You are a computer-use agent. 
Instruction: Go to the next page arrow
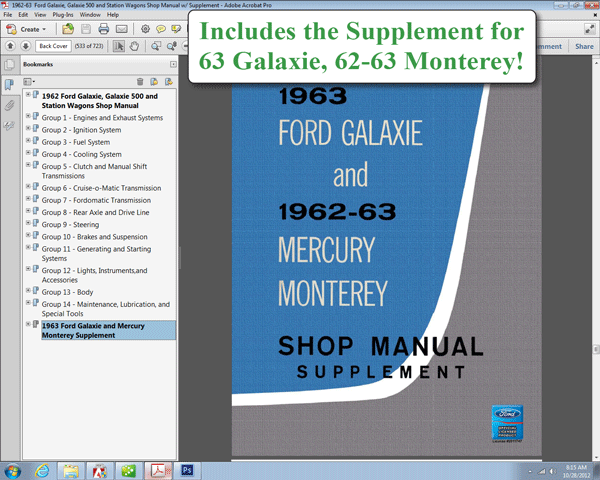click(x=25, y=46)
